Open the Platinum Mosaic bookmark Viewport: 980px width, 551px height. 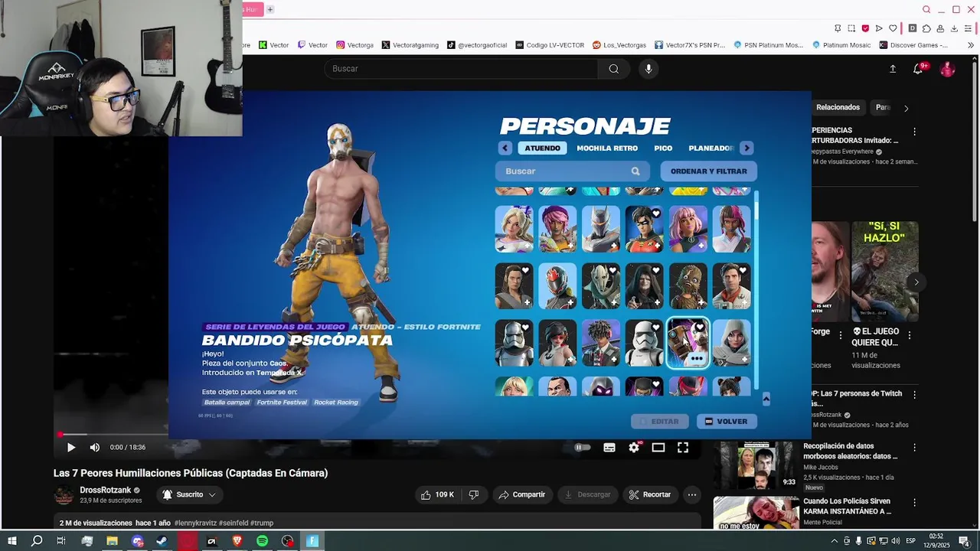pos(841,45)
